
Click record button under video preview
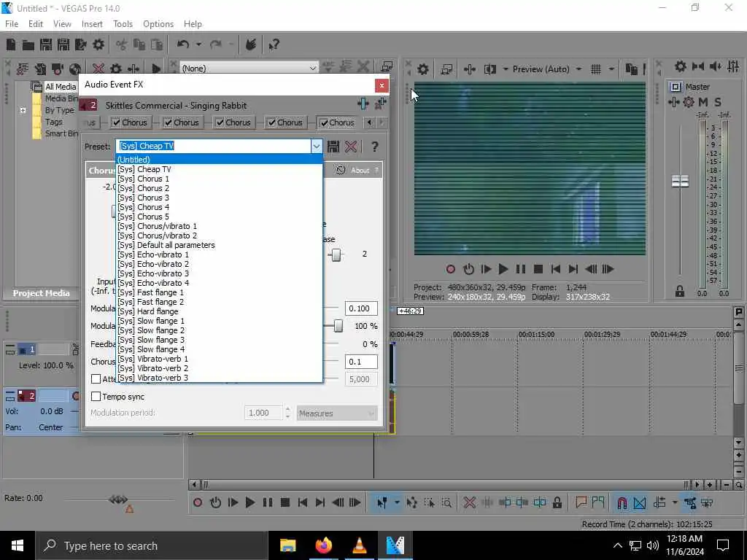450,270
